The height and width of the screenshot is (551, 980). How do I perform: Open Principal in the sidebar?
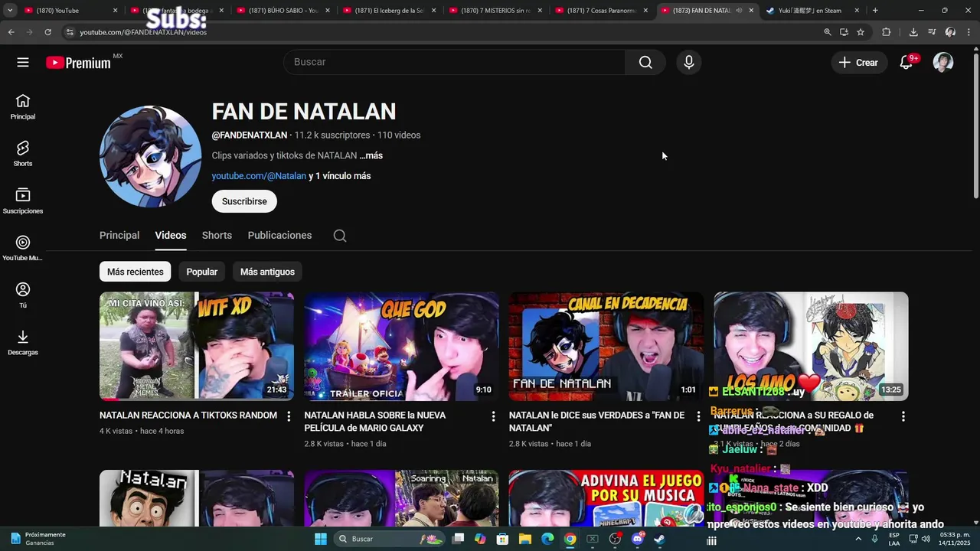pyautogui.click(x=23, y=106)
